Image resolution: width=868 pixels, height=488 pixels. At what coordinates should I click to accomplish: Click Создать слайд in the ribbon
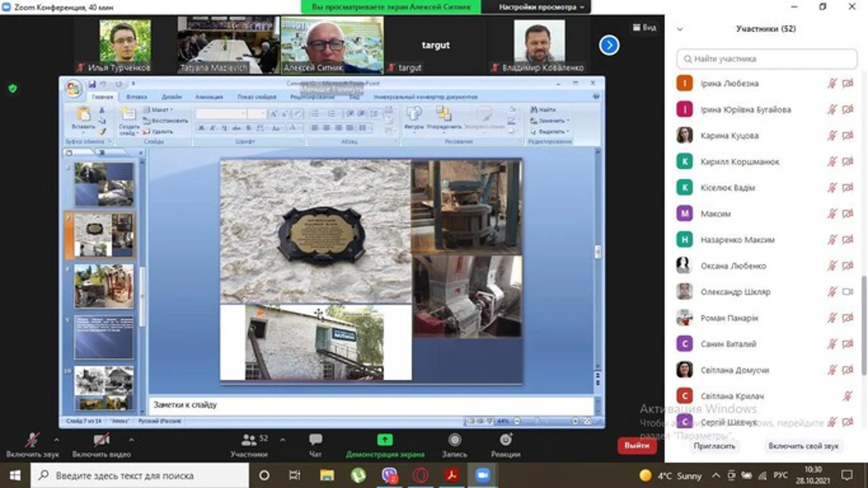[x=129, y=121]
